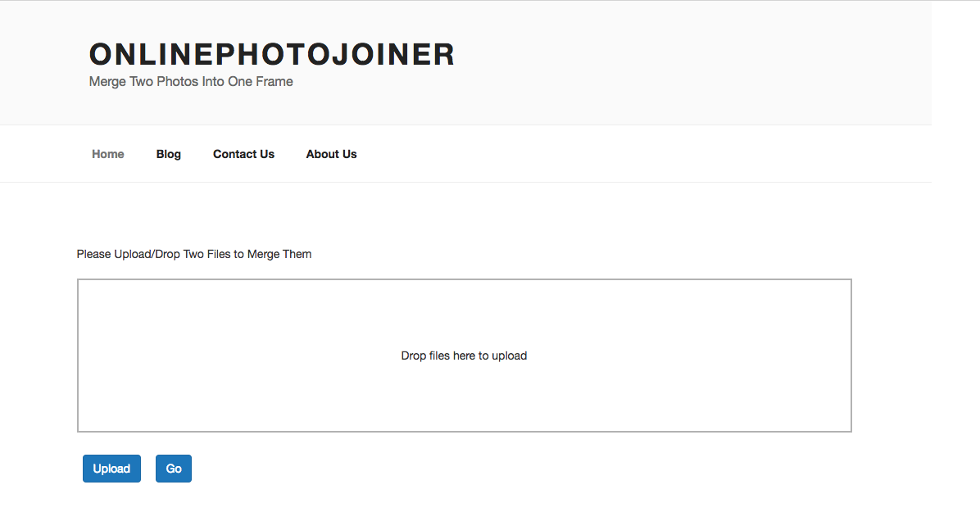Start merging photos with Go
This screenshot has height=512, width=980.
[174, 469]
